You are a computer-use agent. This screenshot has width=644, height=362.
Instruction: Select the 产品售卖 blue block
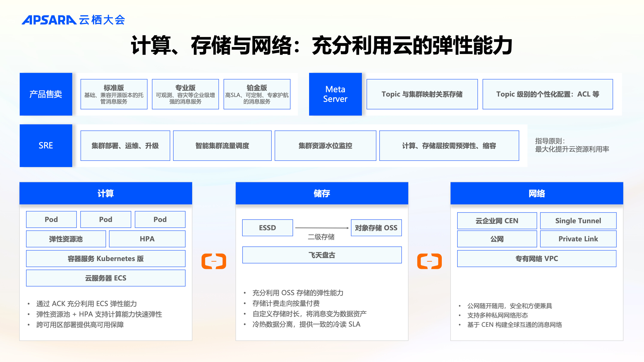46,94
